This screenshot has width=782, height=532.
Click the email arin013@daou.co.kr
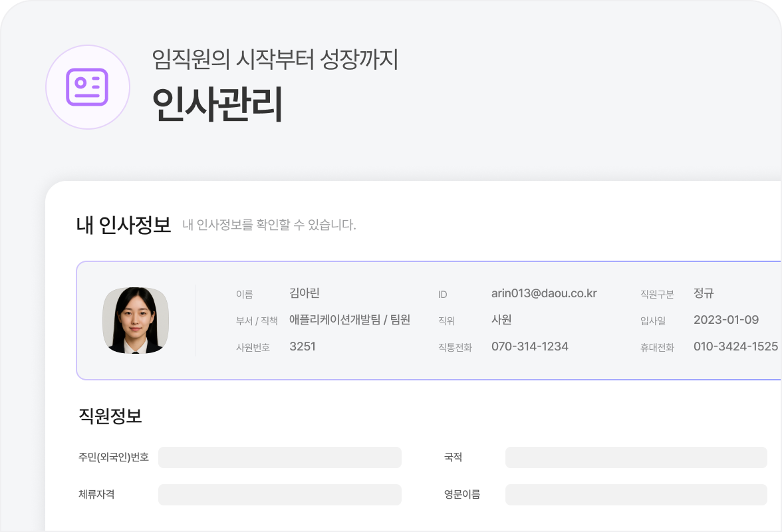(544, 293)
